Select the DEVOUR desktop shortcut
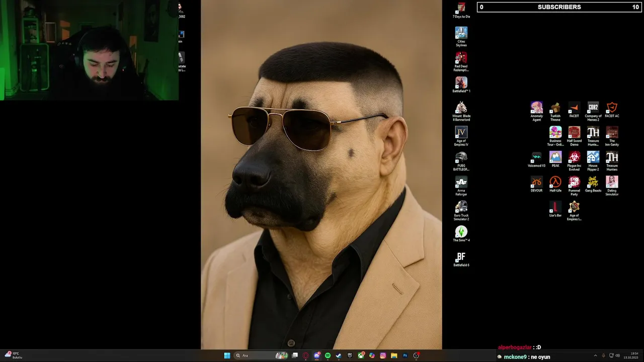The image size is (644, 362). (x=537, y=184)
